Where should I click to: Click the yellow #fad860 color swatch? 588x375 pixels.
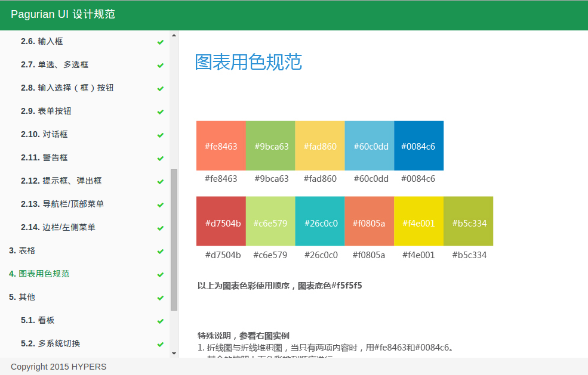[x=320, y=145]
